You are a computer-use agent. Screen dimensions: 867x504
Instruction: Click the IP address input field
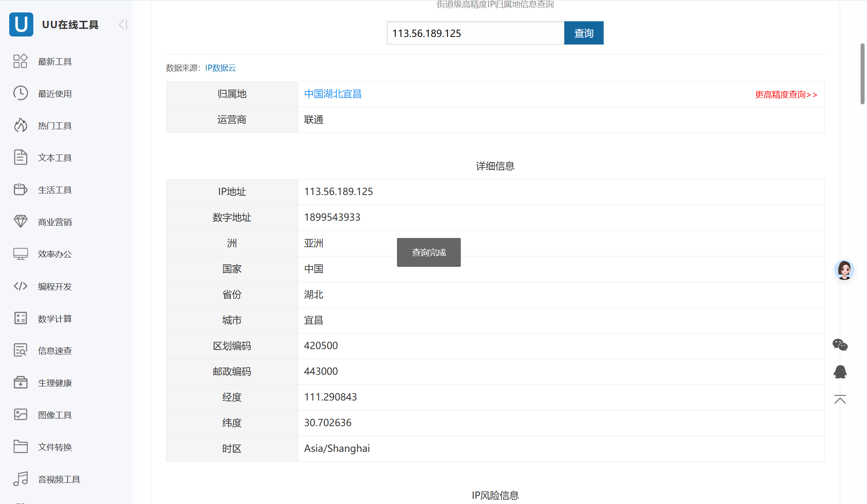pyautogui.click(x=475, y=33)
